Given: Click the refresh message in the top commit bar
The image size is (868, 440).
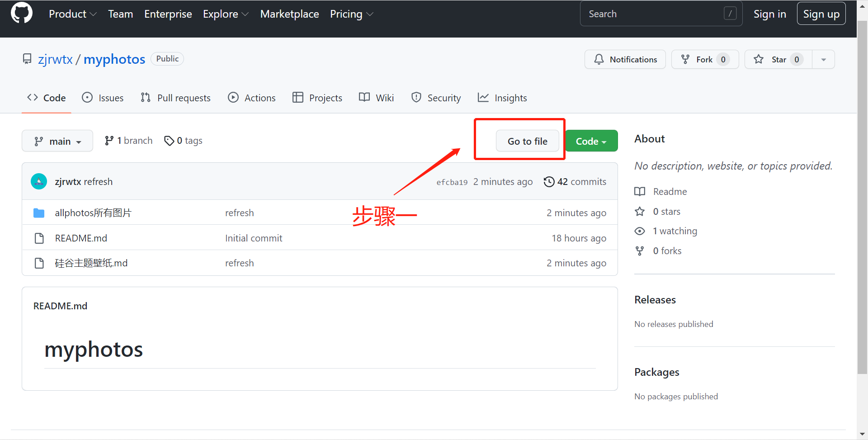Looking at the screenshot, I should [98, 182].
